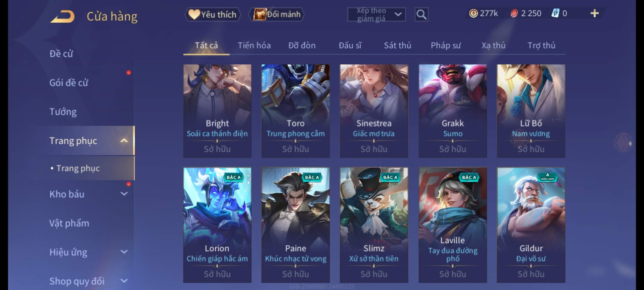
Task: Switch to the Tiến hóa tab
Action: pos(254,45)
